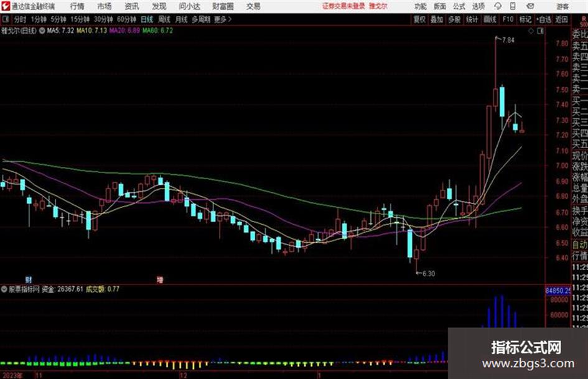
Task: Open the 公式 menu
Action: tap(459, 6)
